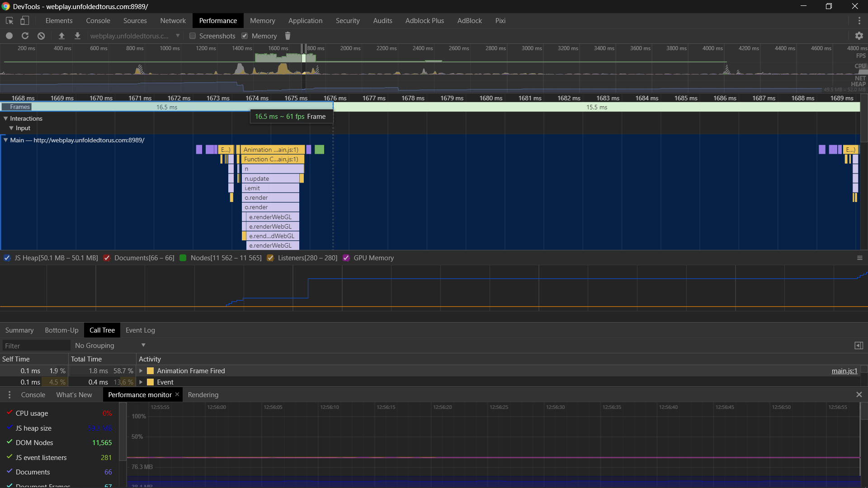Image resolution: width=868 pixels, height=488 pixels.
Task: Click the load profile upload icon
Action: coord(62,36)
